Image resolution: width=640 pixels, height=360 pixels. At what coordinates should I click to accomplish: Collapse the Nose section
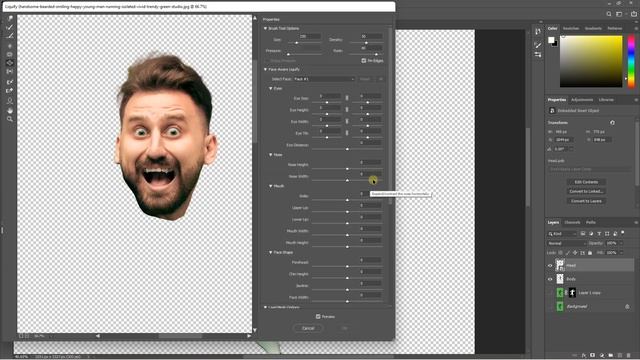(271, 155)
